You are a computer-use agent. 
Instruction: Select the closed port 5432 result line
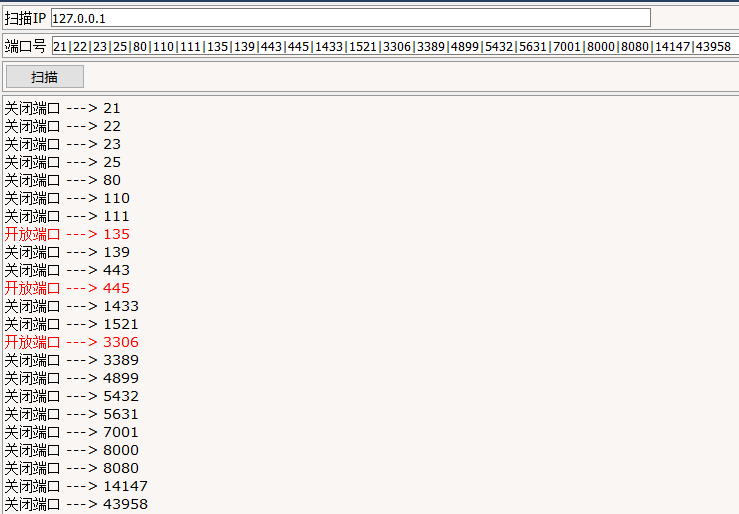tap(71, 396)
